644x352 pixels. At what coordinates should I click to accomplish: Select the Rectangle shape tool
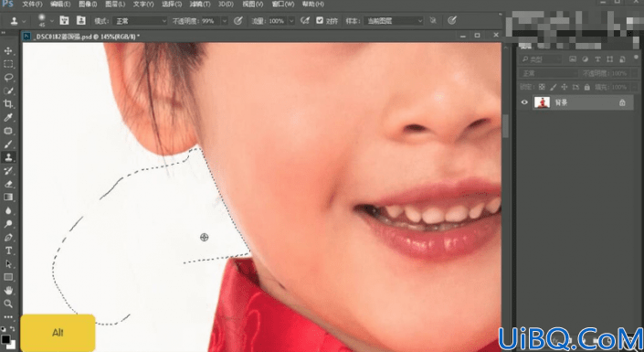click(8, 277)
